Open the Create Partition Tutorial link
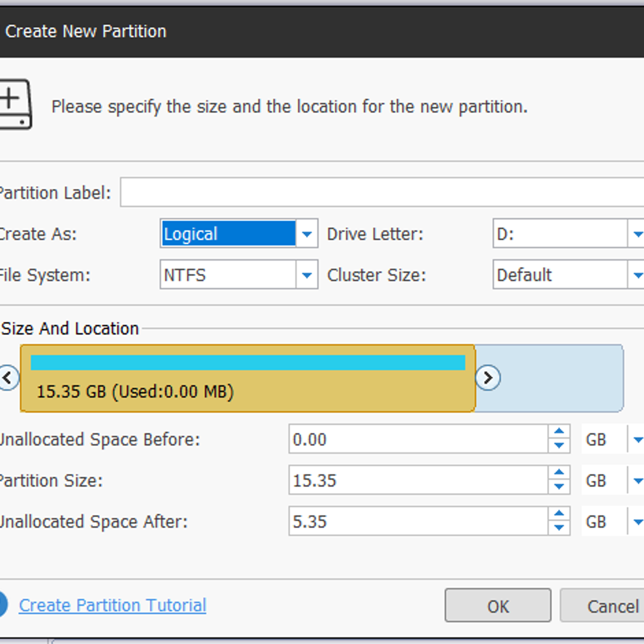This screenshot has width=644, height=644. (x=113, y=605)
